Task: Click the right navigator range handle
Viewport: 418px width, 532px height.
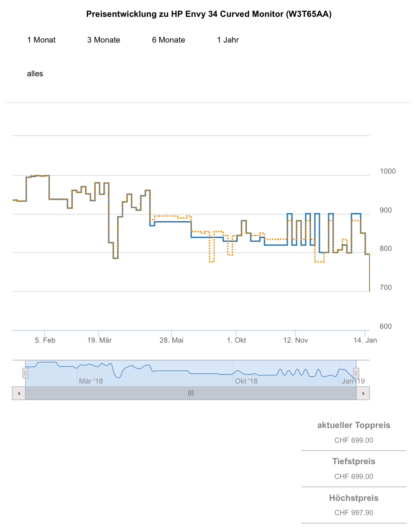Action: tap(356, 373)
